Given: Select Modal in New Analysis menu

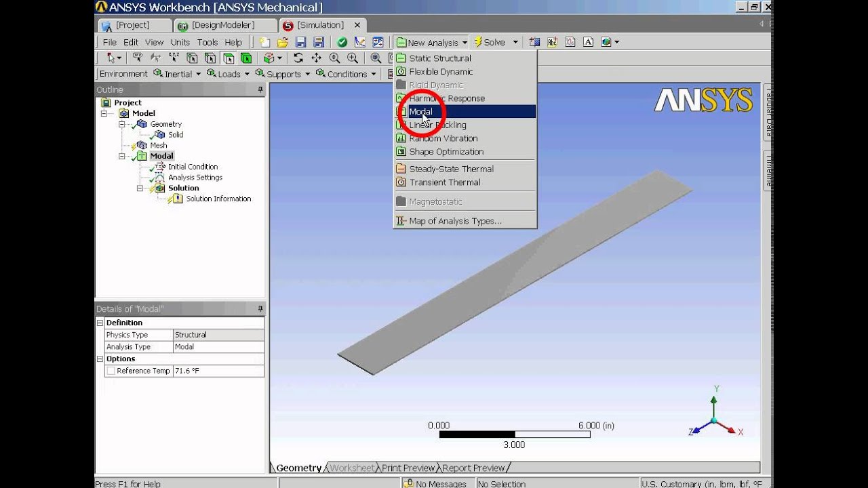Looking at the screenshot, I should pyautogui.click(x=465, y=112).
